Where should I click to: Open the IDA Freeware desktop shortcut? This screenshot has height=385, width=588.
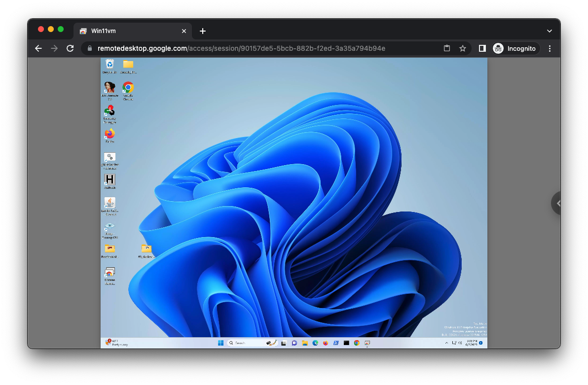coord(110,88)
